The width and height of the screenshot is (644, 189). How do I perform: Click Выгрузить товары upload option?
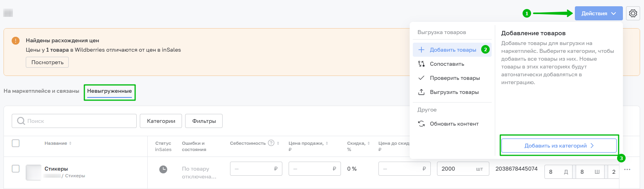point(454,92)
